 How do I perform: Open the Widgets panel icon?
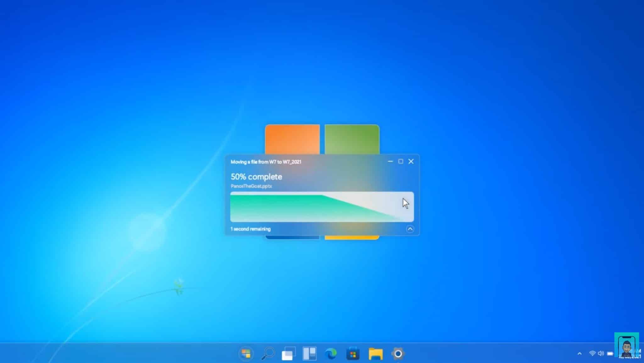click(x=310, y=354)
